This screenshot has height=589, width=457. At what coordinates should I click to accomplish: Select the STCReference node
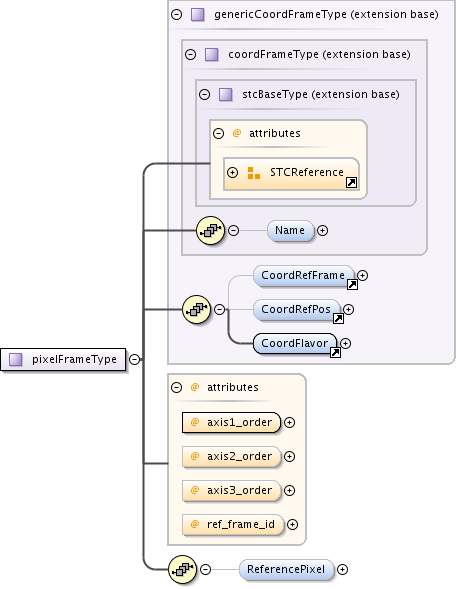pos(291,174)
